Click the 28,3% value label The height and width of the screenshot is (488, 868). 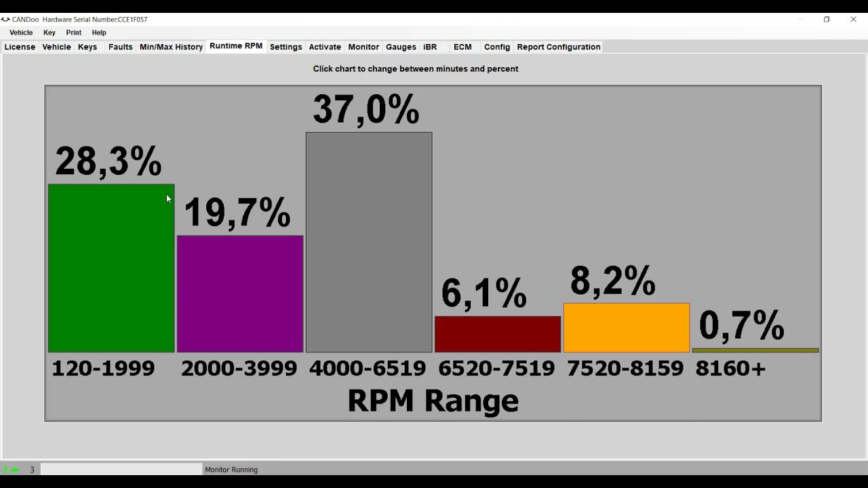(x=108, y=161)
